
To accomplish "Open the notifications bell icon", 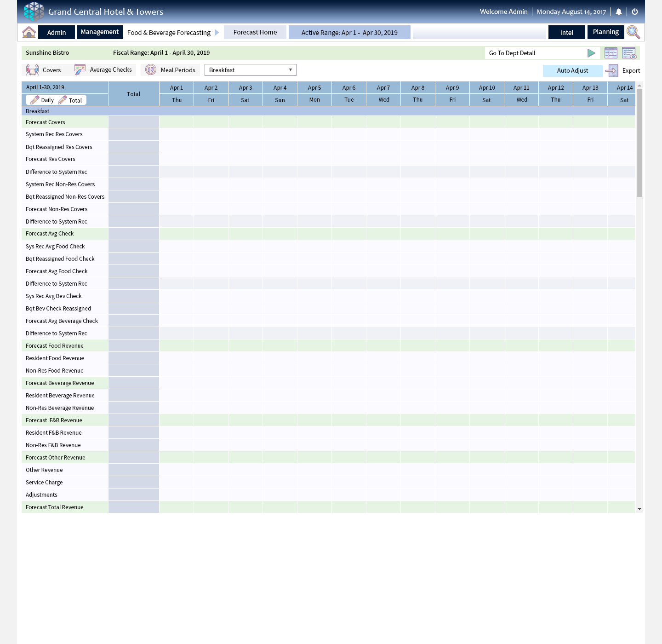I will coord(619,12).
